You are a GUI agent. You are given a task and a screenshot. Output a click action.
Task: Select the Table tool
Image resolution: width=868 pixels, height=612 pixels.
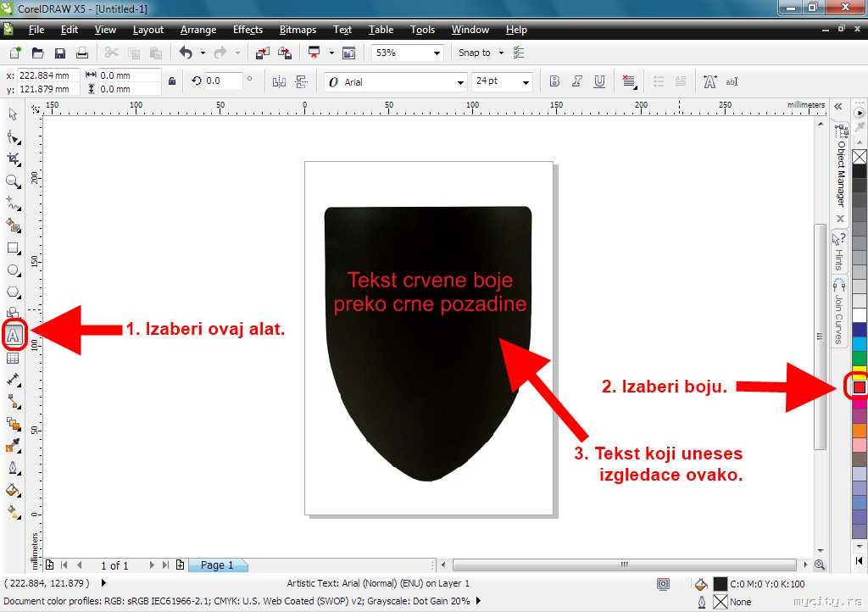click(13, 359)
